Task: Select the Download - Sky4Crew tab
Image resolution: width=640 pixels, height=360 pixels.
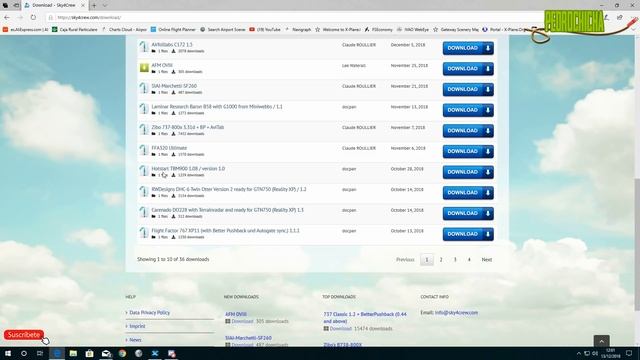Action: tap(55, 5)
